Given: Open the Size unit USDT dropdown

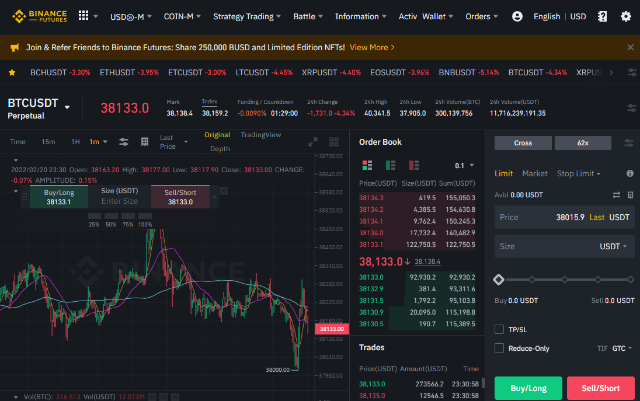Looking at the screenshot, I should coord(613,246).
